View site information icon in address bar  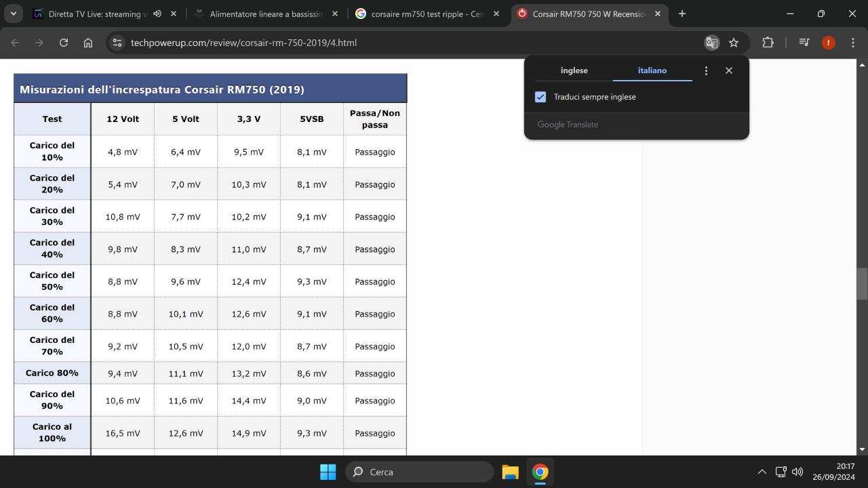[x=117, y=43]
